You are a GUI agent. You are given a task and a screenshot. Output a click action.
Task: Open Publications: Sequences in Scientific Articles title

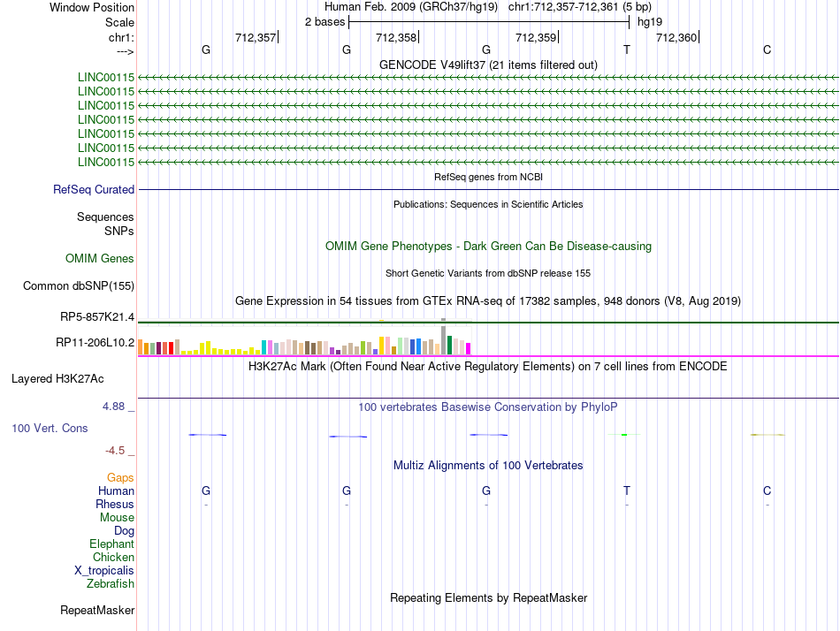click(488, 204)
